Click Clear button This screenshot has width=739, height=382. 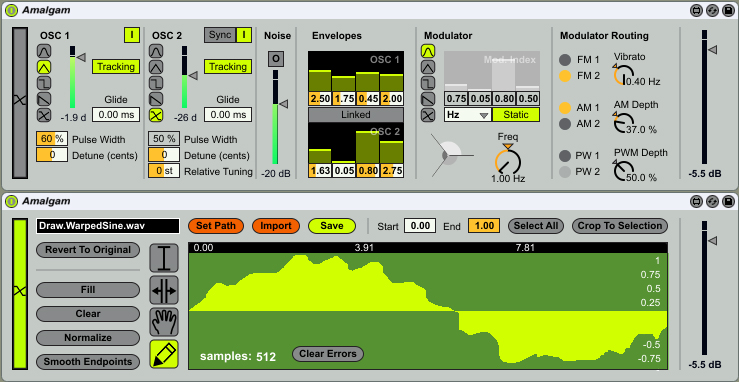tap(88, 313)
